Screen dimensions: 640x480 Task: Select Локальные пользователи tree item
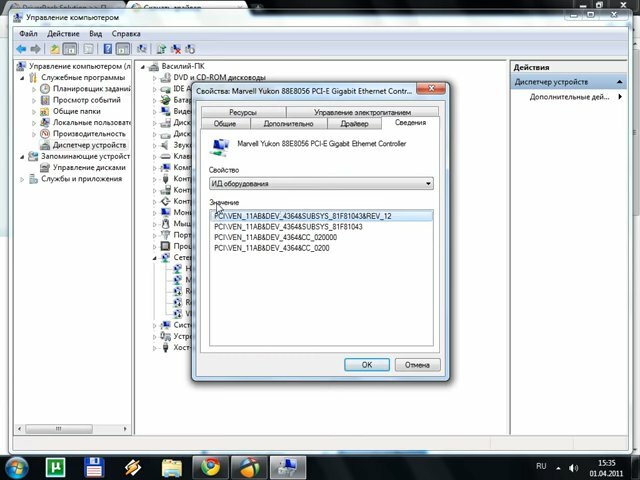pyautogui.click(x=91, y=122)
